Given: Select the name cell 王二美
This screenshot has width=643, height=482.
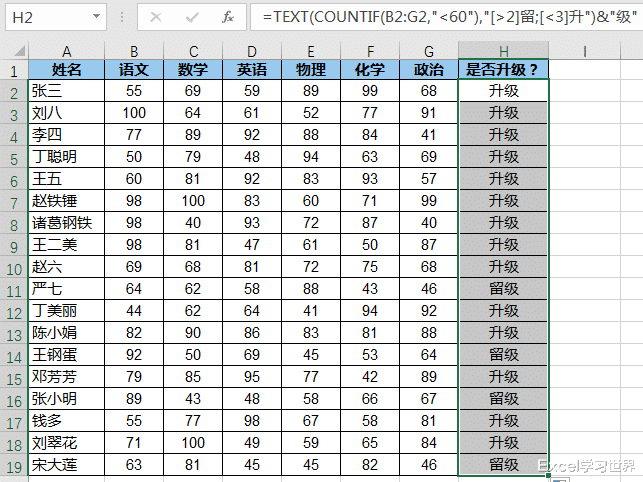Looking at the screenshot, I should click(x=66, y=245).
